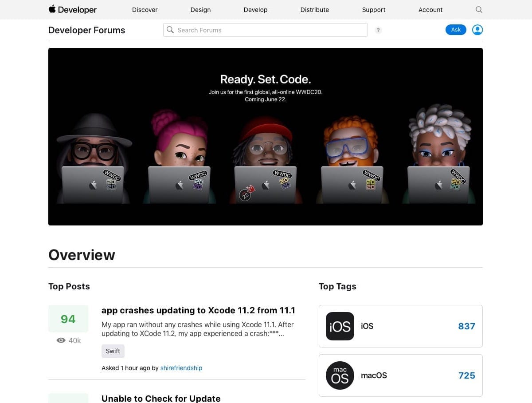
Task: Click the post excerpt 'My app ran without any crashes'
Action: tap(198, 329)
